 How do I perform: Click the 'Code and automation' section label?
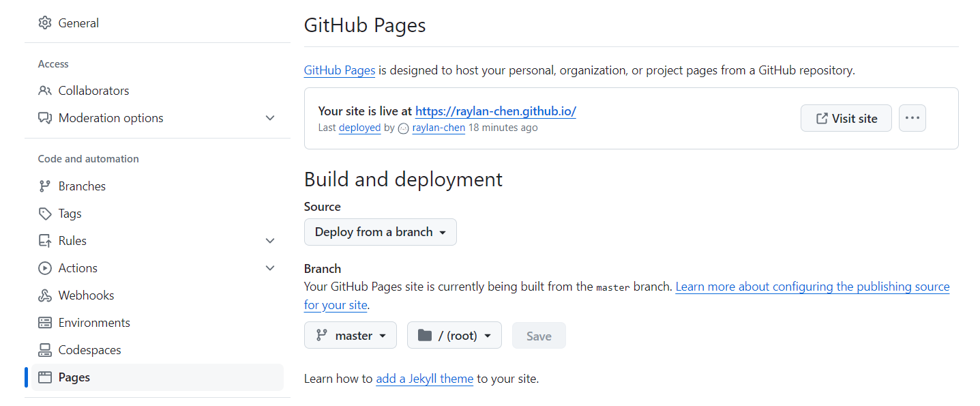point(89,159)
